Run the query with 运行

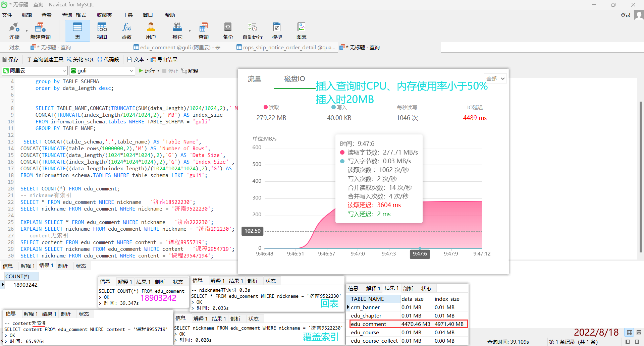click(x=147, y=71)
